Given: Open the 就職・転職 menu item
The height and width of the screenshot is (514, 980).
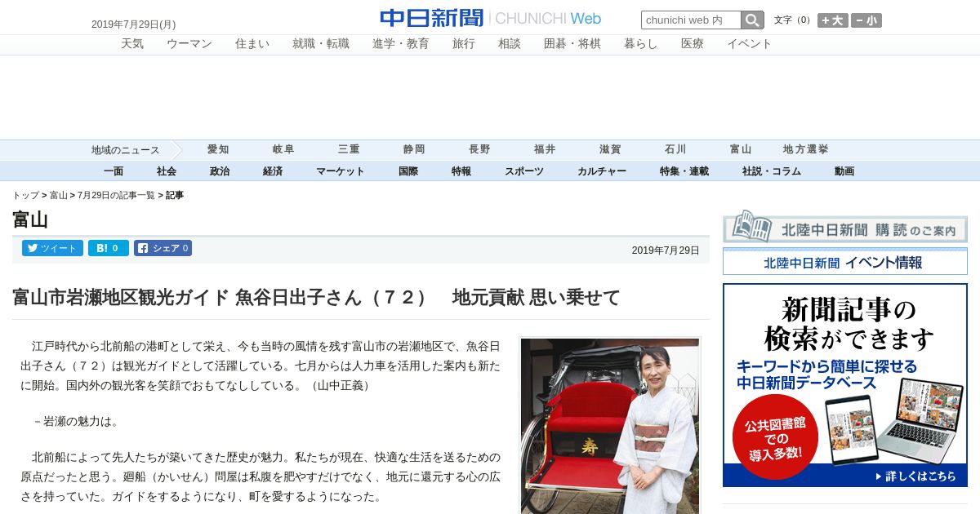Looking at the screenshot, I should (x=321, y=44).
